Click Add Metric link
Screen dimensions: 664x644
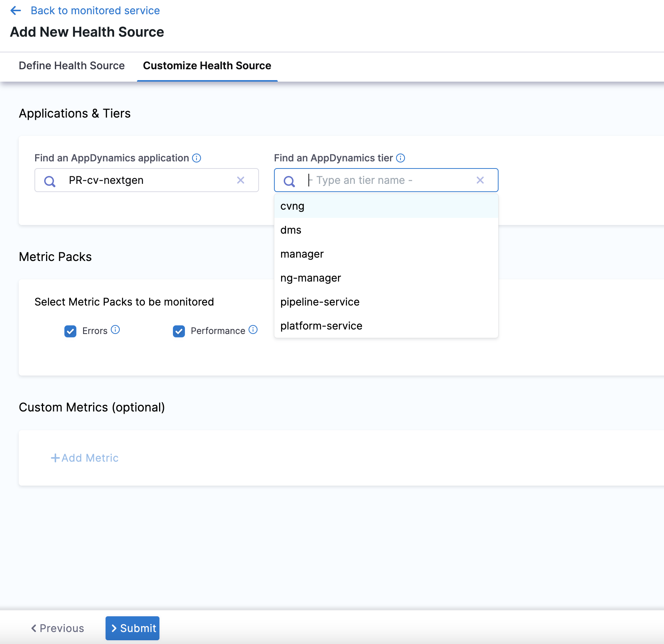[x=85, y=458]
